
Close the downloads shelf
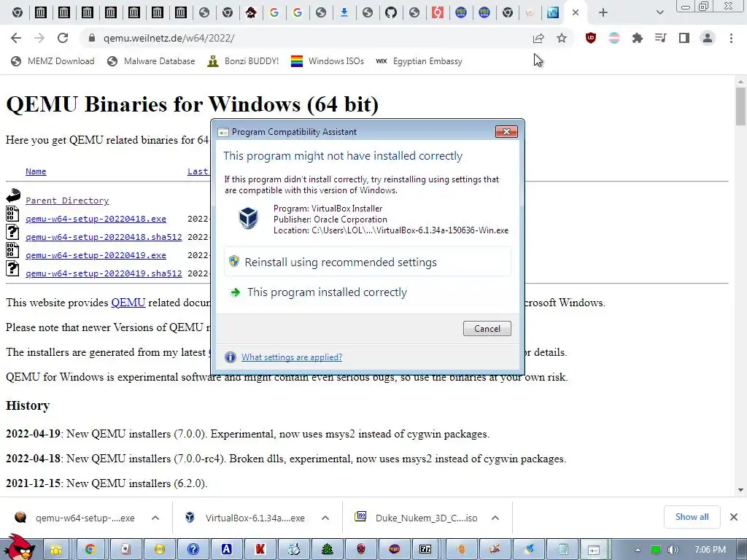(734, 517)
